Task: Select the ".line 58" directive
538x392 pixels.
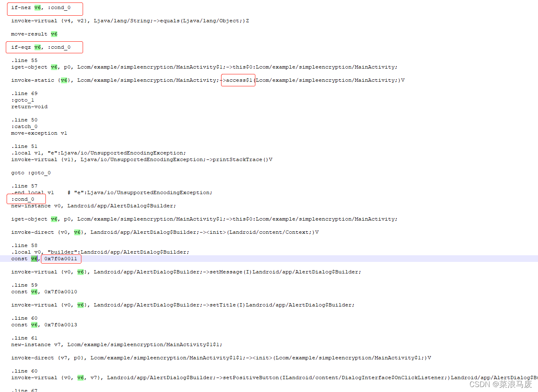Action: click(24, 245)
